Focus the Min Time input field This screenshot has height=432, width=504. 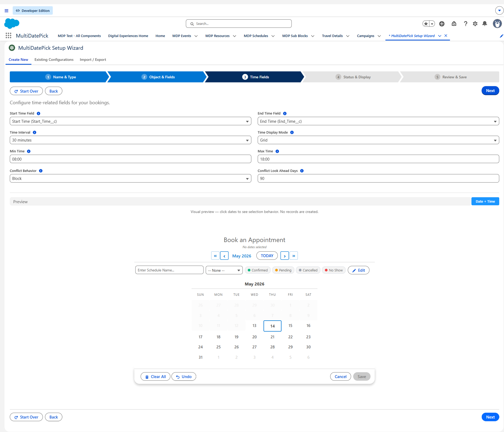(130, 159)
